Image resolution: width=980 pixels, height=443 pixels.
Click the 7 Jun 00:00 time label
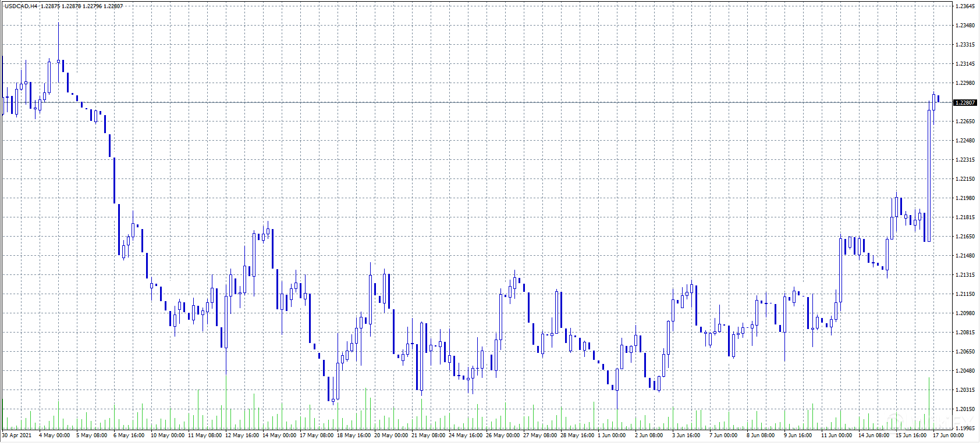tap(722, 435)
